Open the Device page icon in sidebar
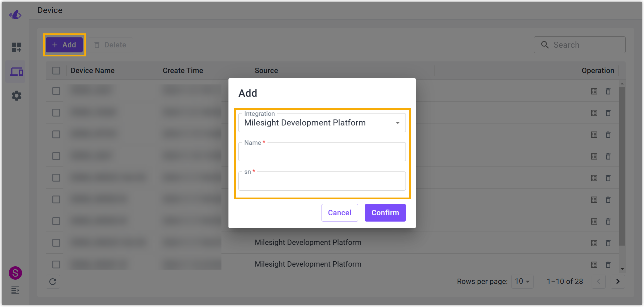This screenshot has width=644, height=307. point(16,71)
